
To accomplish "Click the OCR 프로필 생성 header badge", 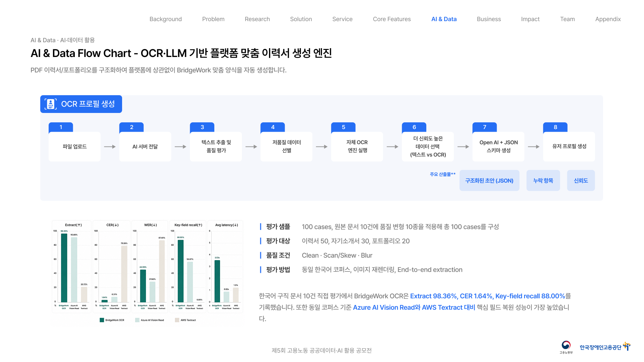I will tap(81, 104).
